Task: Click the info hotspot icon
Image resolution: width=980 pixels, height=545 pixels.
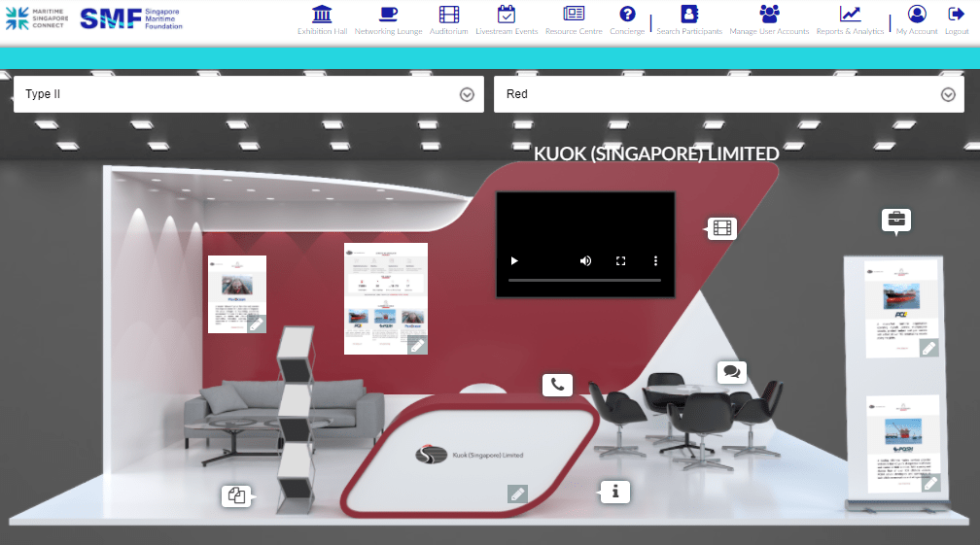Action: (615, 492)
